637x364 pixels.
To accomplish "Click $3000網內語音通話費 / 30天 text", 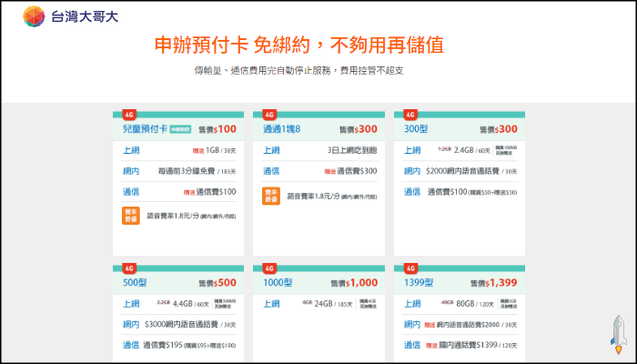I will (x=189, y=325).
